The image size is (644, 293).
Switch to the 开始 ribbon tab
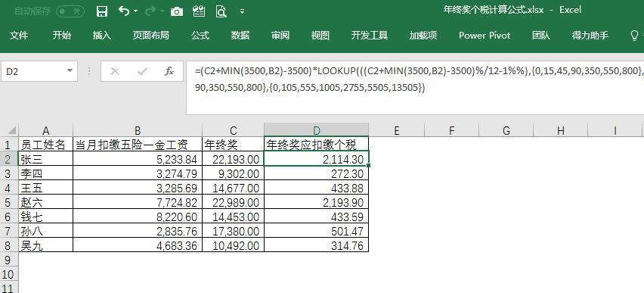(x=62, y=36)
